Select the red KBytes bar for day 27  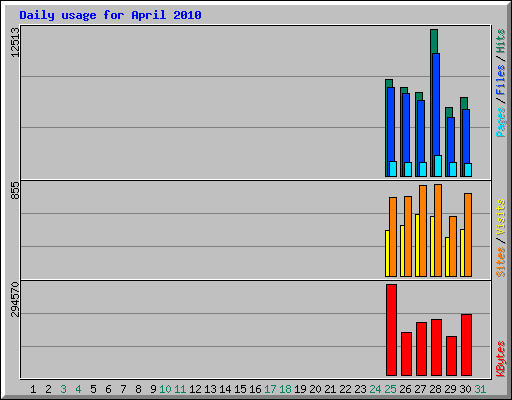(x=421, y=349)
